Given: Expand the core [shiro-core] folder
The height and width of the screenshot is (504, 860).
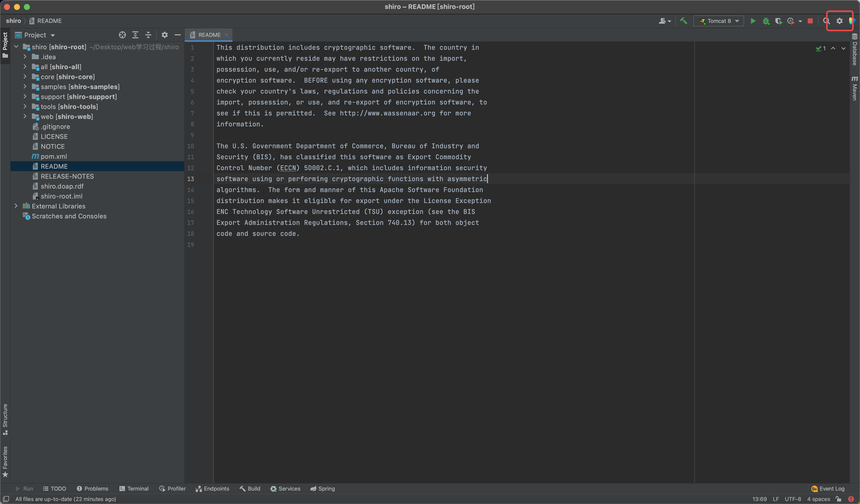Looking at the screenshot, I should point(25,77).
